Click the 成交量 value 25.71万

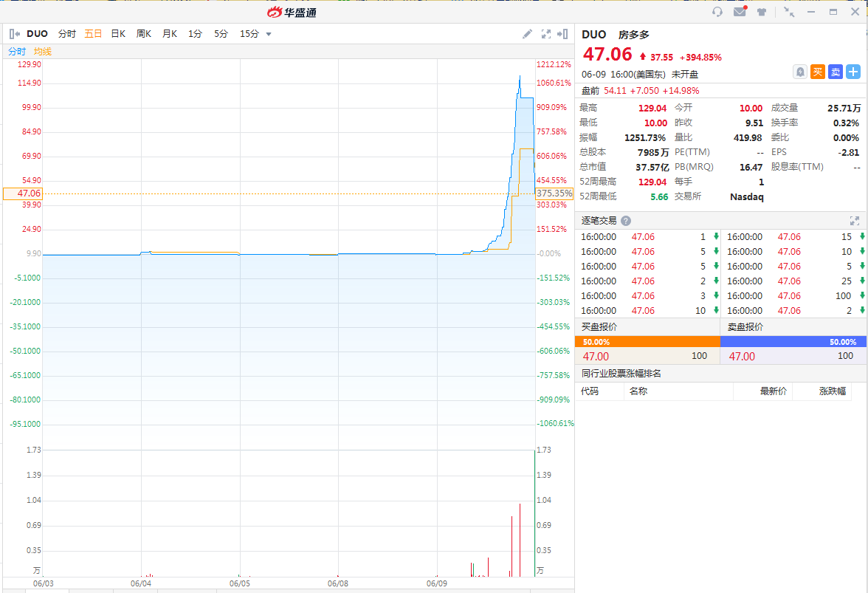844,109
